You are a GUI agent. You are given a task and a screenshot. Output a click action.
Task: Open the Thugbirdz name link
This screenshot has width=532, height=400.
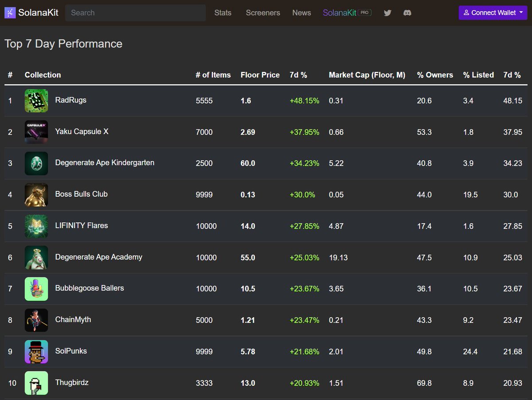pyautogui.click(x=72, y=382)
